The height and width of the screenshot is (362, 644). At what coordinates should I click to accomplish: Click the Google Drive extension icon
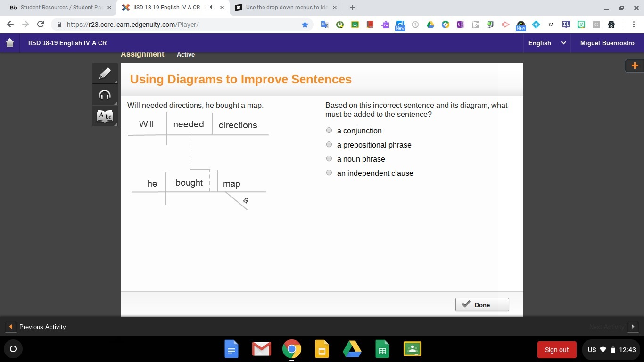tap(430, 25)
